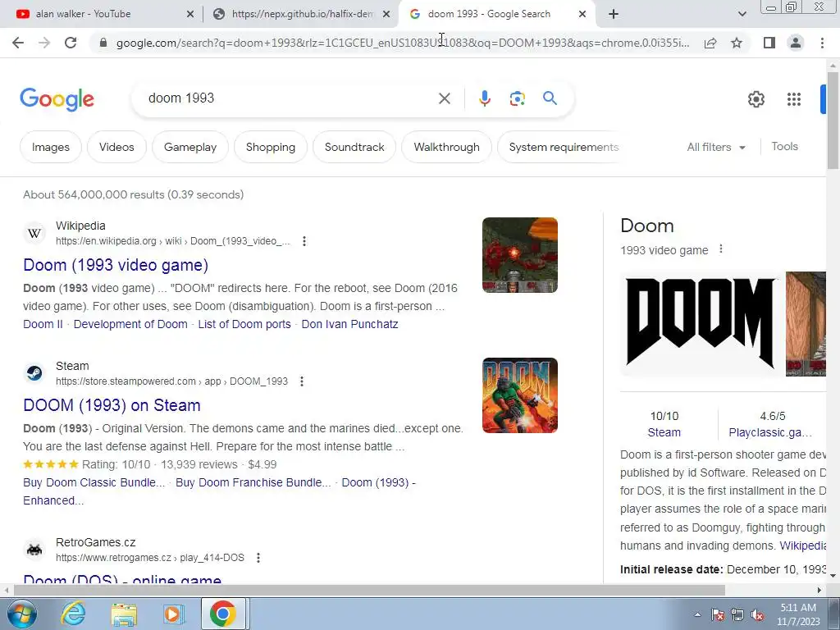Open more options for the Steam result
Viewport: 840px width, 630px height.
(302, 381)
